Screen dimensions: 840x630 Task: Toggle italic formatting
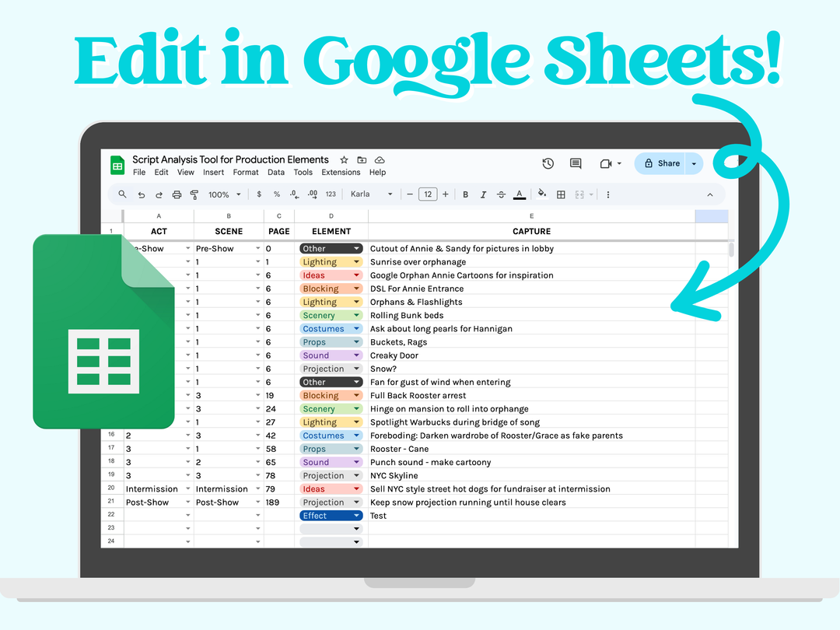coord(484,194)
